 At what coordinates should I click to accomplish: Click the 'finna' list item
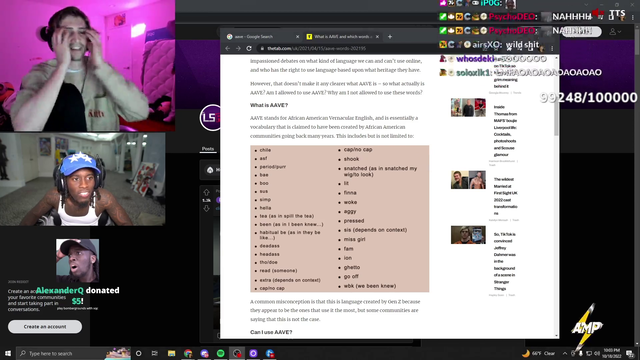coord(350,193)
